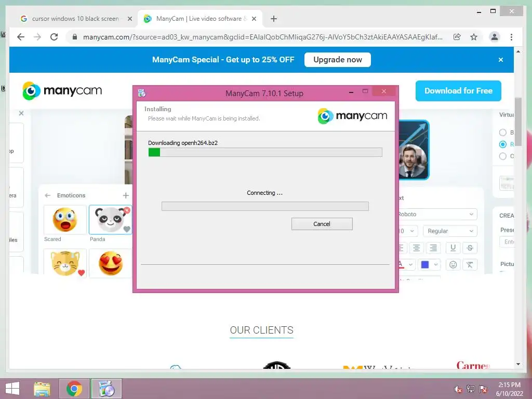
Task: Click the blue color swatch
Action: point(425,264)
